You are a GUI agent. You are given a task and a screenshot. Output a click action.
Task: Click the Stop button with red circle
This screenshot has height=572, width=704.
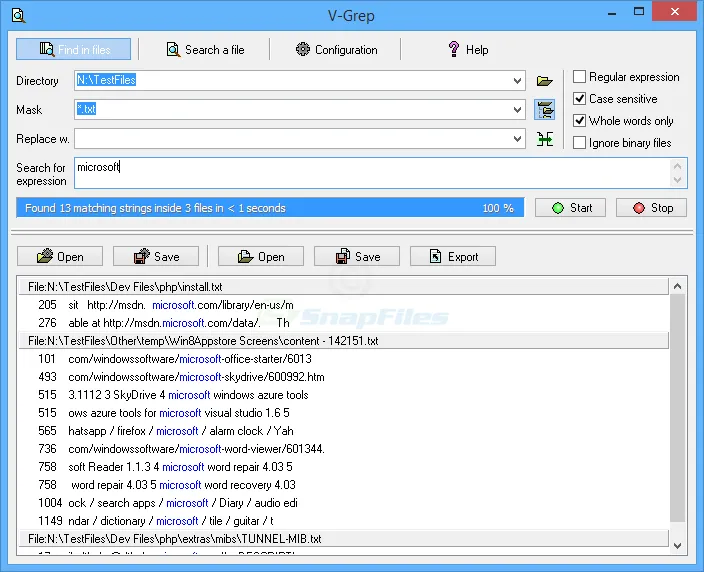[x=651, y=208]
